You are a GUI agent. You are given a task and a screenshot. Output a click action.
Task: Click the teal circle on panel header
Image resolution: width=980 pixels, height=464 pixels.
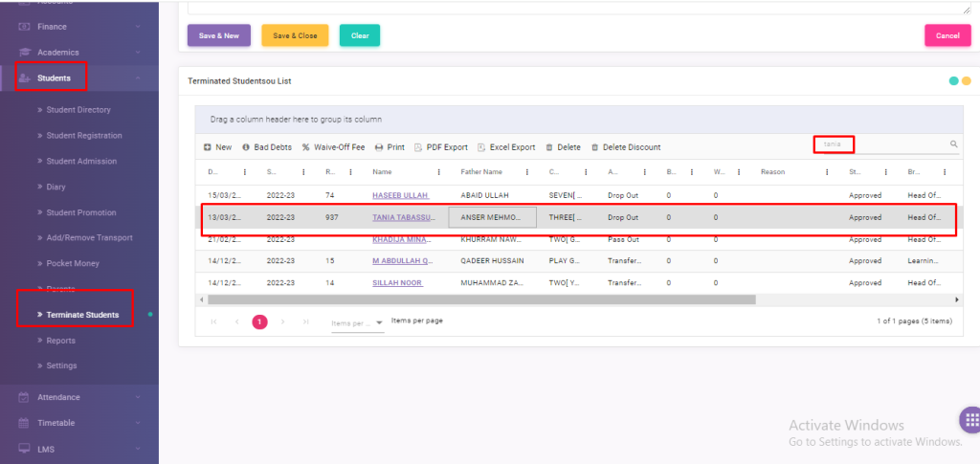pyautogui.click(x=953, y=81)
